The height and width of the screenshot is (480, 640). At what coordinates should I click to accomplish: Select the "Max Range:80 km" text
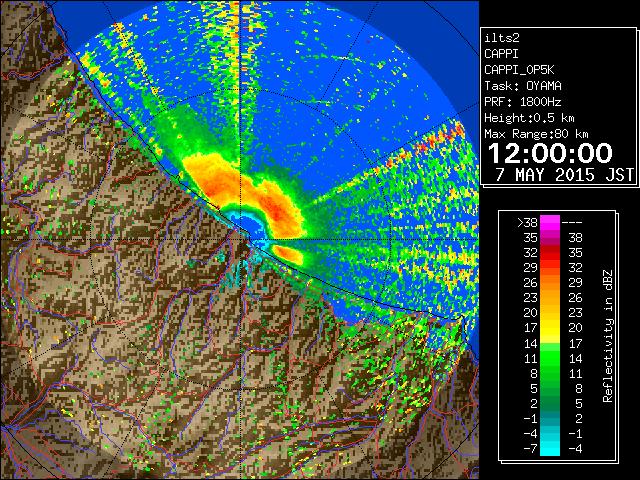point(536,134)
